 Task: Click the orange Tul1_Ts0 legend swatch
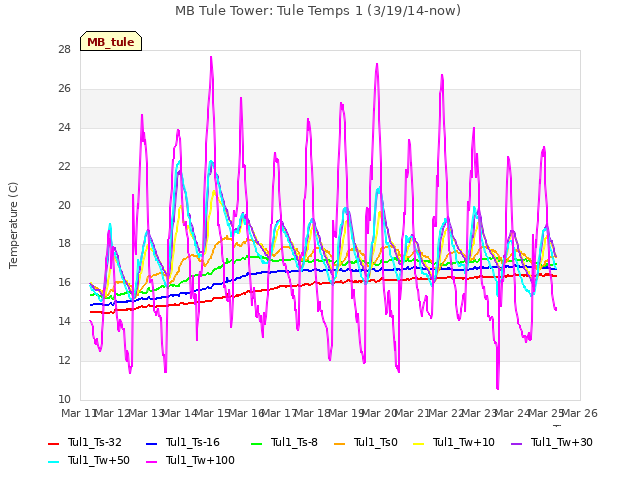click(339, 443)
